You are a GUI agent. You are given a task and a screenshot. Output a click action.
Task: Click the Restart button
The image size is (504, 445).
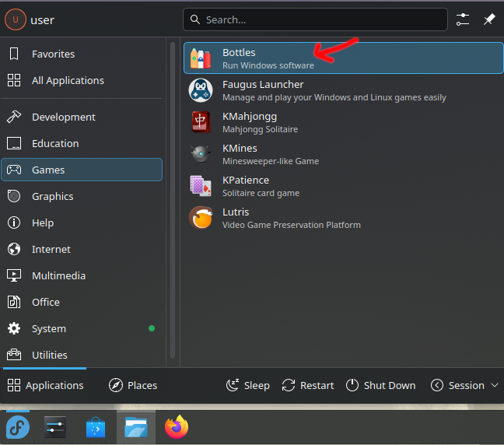point(307,385)
